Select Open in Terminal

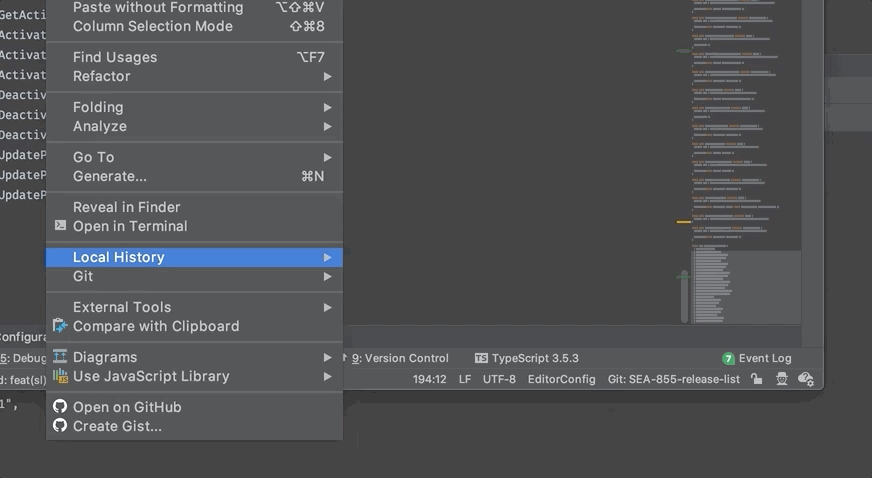[194, 226]
